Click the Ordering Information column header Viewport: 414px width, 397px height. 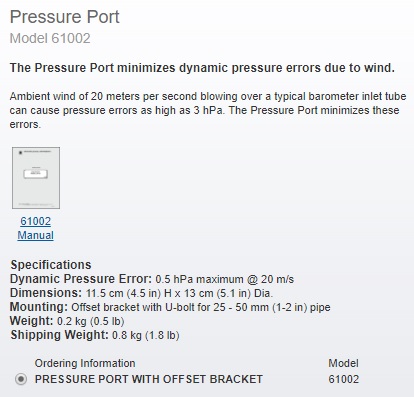[x=85, y=363]
